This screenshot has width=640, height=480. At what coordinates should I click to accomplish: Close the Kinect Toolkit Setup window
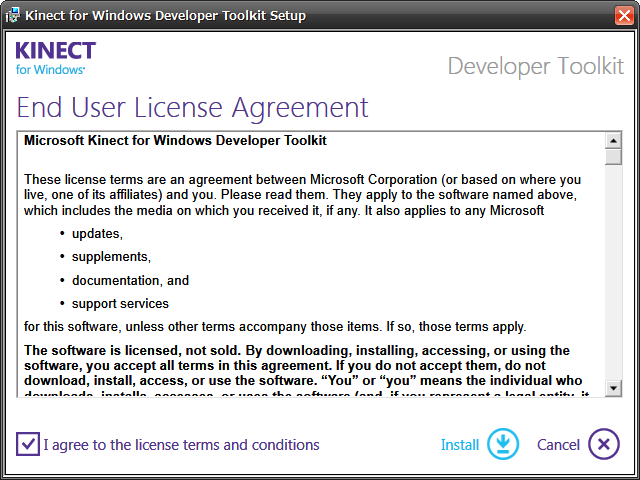pyautogui.click(x=624, y=16)
